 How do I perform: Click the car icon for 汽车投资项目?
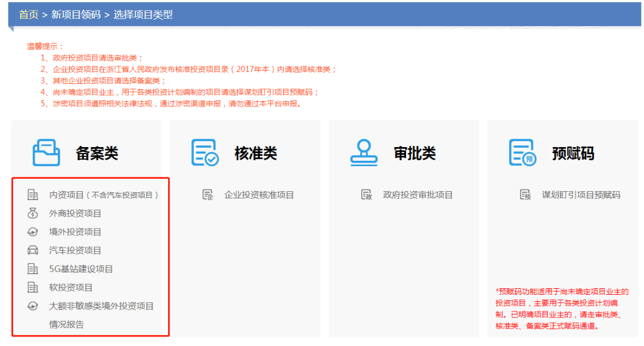pos(33,251)
